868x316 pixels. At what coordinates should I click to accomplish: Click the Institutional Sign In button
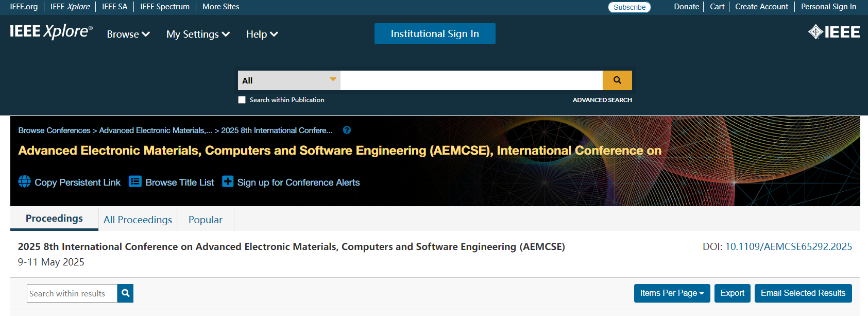pos(435,34)
